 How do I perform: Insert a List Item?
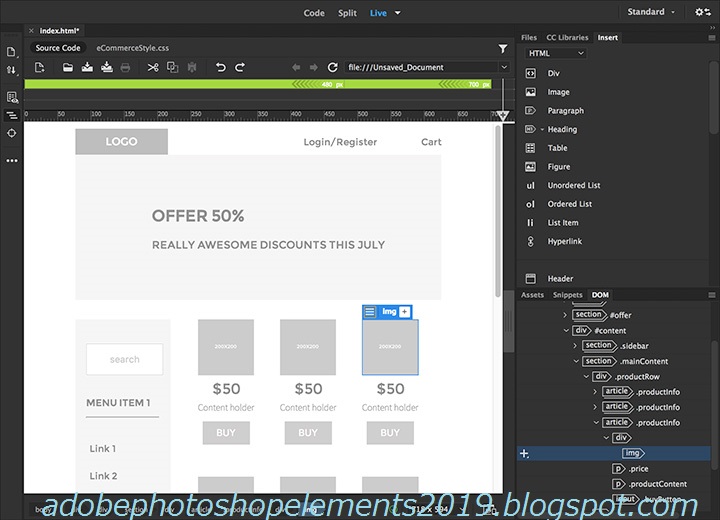point(562,223)
